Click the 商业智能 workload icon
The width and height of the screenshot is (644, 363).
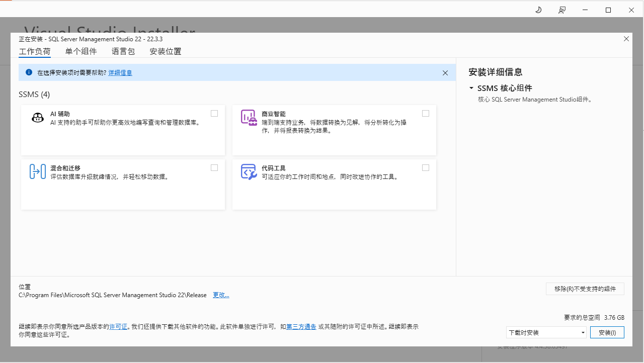249,118
